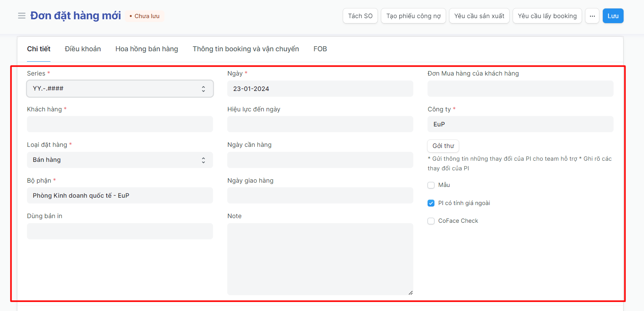Expand the Loại đặt hàng dropdown

(120, 160)
